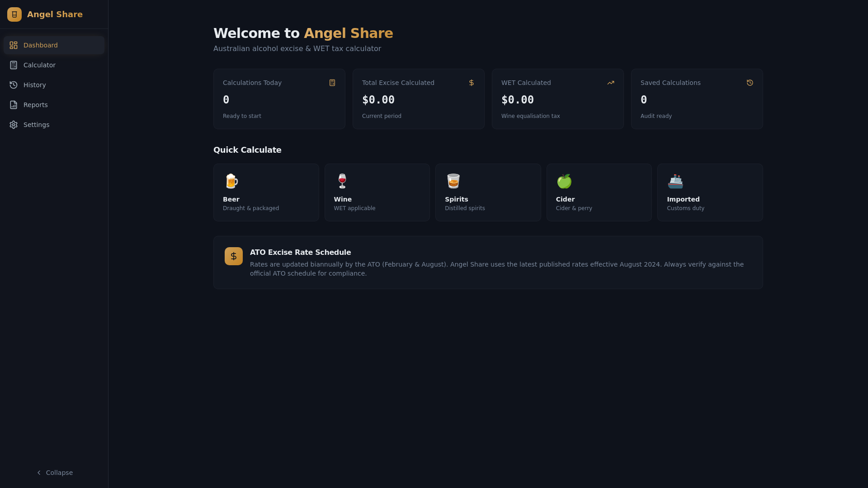Image resolution: width=868 pixels, height=488 pixels.
Task: Click the 'Ready to start' caption
Action: tap(242, 116)
